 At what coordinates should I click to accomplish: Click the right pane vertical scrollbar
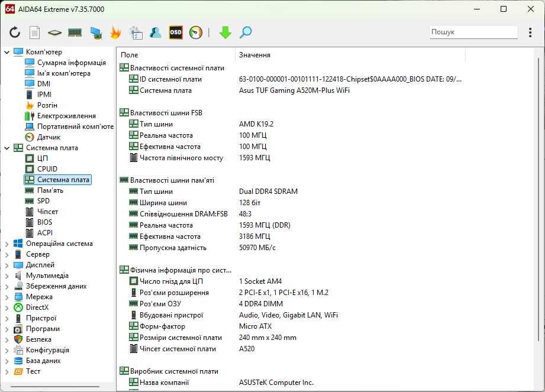pyautogui.click(x=538, y=200)
